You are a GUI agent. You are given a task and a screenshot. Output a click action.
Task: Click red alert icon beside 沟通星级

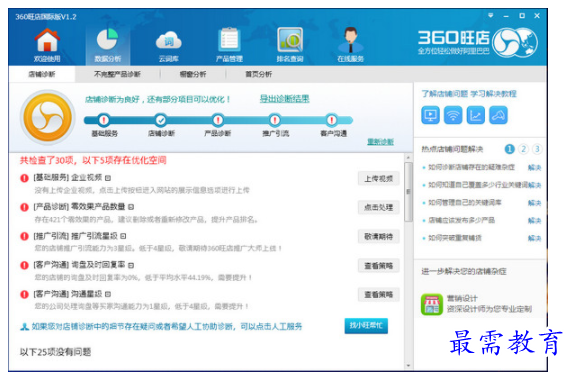(24, 294)
